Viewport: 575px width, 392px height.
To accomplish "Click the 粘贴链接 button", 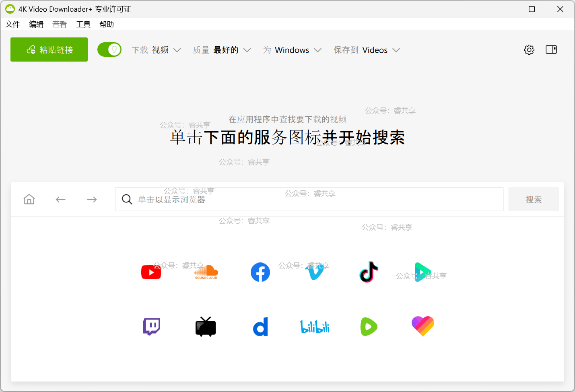I will click(49, 50).
